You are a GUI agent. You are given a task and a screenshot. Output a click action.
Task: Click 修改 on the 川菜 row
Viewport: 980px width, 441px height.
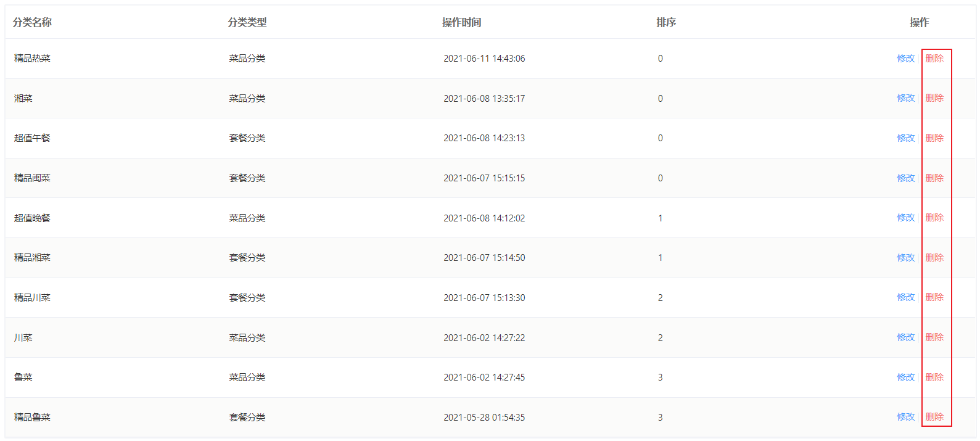[905, 337]
